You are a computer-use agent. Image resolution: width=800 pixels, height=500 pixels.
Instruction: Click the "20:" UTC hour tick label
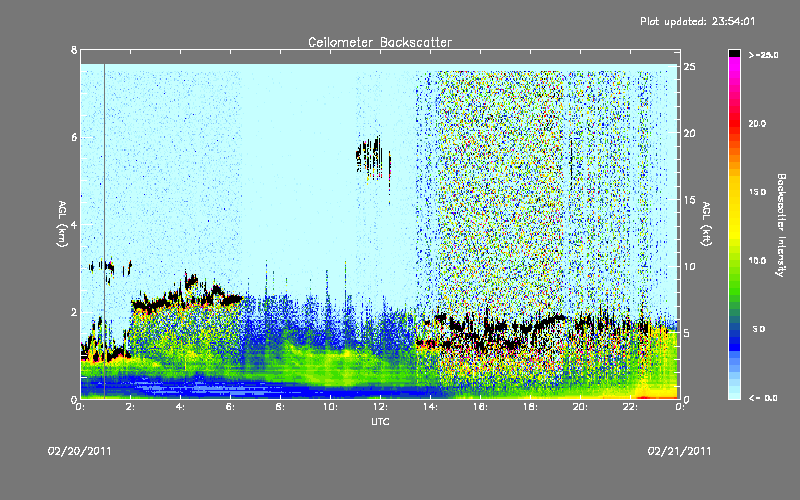coord(580,407)
